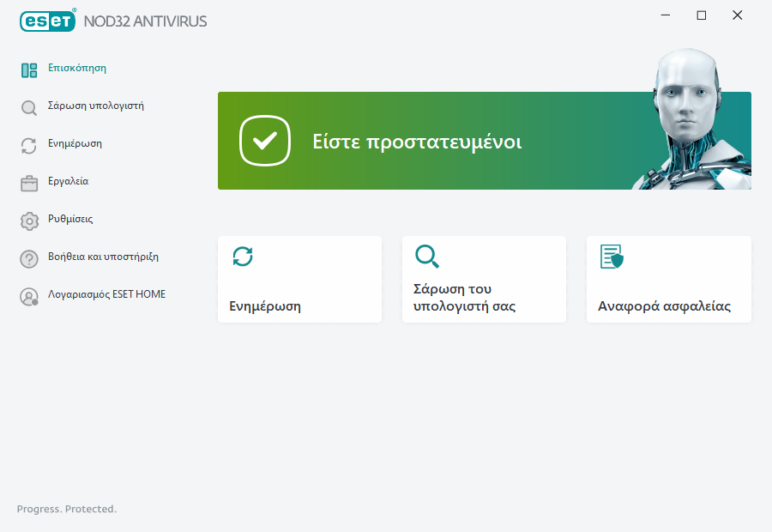Image resolution: width=772 pixels, height=532 pixels.
Task: Click the green checkmark protection badge
Action: point(264,141)
